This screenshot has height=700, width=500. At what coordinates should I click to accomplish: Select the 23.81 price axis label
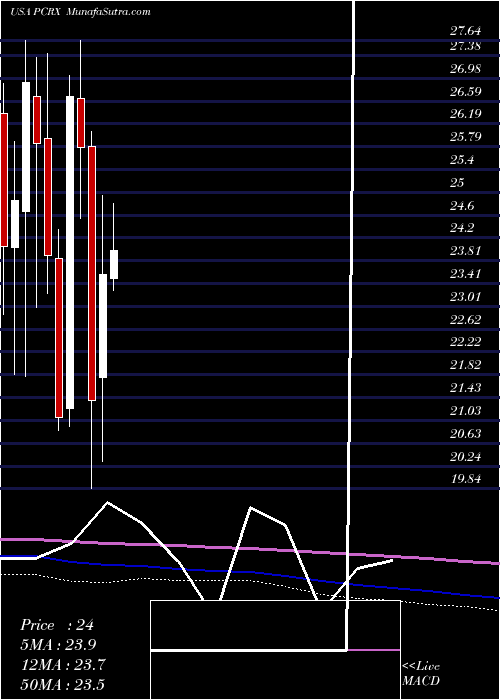(x=465, y=251)
